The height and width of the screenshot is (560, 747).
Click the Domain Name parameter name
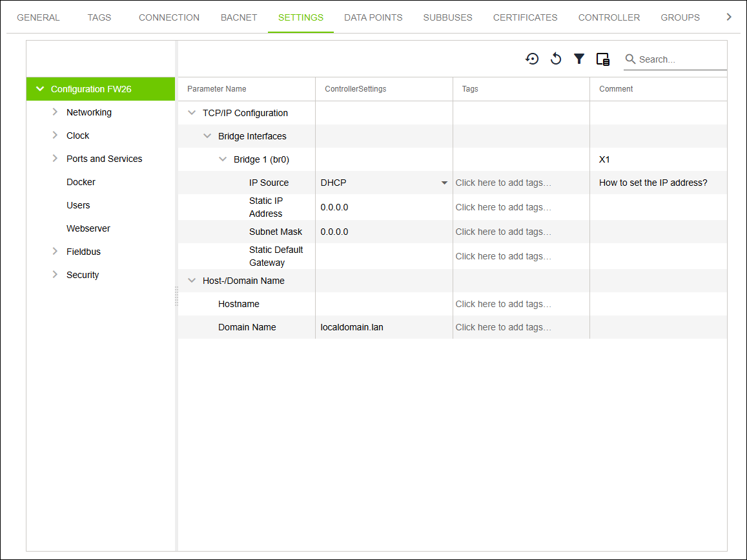(x=247, y=327)
